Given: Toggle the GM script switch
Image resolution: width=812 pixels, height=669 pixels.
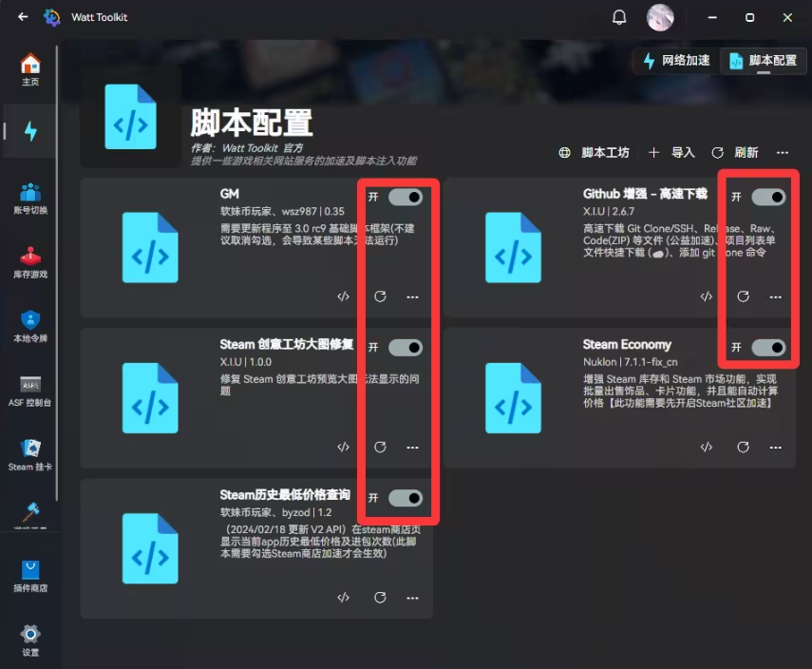Looking at the screenshot, I should point(406,197).
